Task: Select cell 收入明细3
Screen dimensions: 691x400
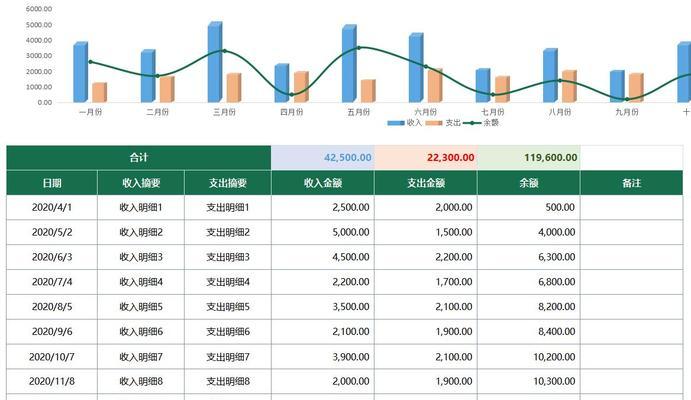Action: 141,257
